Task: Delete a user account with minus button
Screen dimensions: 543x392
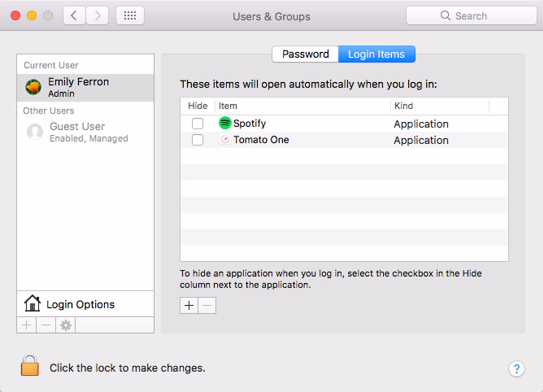Action: tap(45, 325)
